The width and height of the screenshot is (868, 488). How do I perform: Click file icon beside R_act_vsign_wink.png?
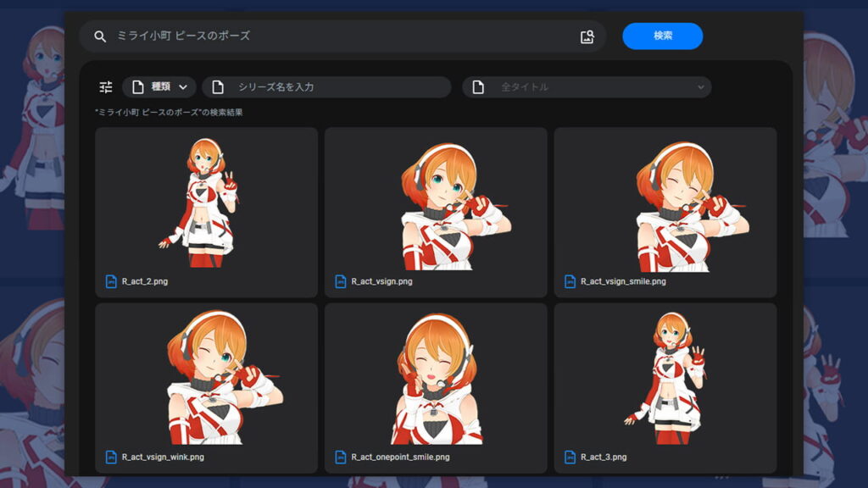(x=111, y=457)
